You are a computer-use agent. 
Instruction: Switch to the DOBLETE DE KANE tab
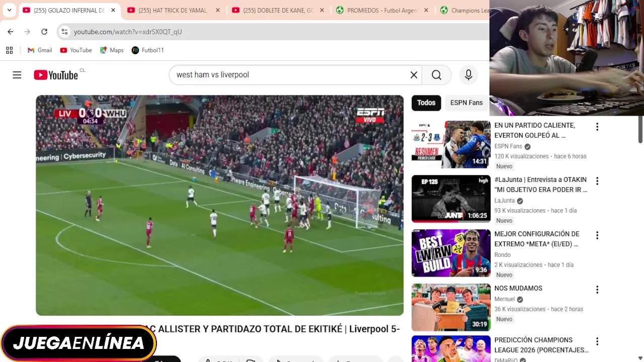pyautogui.click(x=278, y=10)
